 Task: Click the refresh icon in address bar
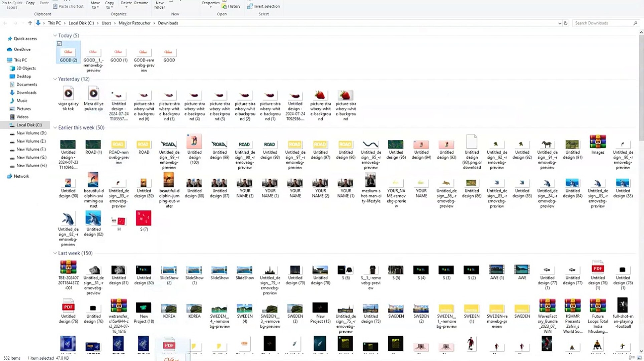click(566, 23)
